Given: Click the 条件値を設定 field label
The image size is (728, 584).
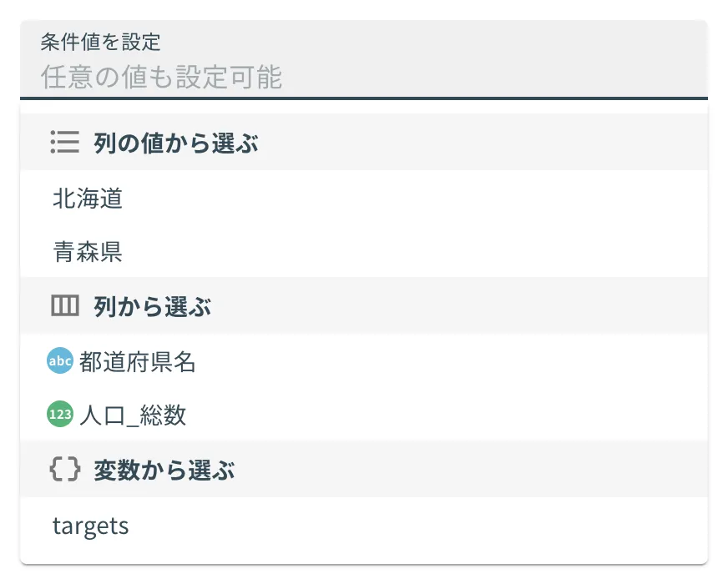Looking at the screenshot, I should pyautogui.click(x=100, y=42).
